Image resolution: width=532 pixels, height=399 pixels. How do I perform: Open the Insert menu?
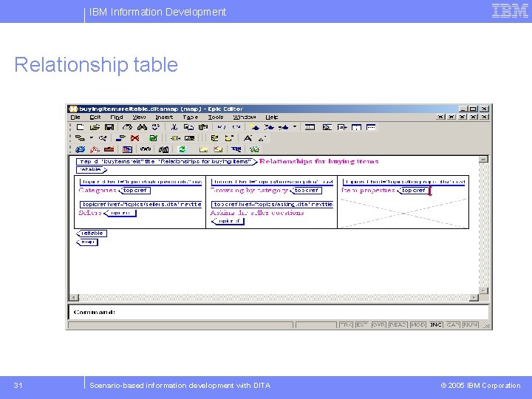point(164,117)
